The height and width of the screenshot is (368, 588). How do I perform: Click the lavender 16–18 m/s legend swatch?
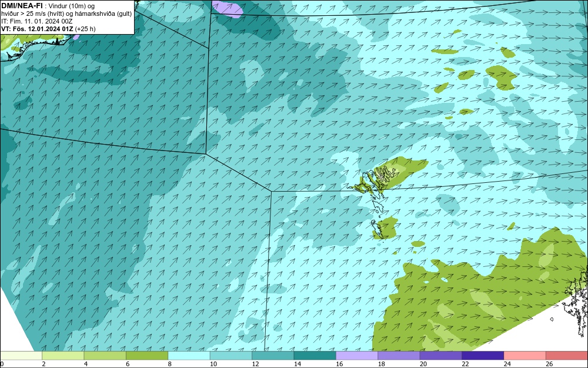pos(357,356)
